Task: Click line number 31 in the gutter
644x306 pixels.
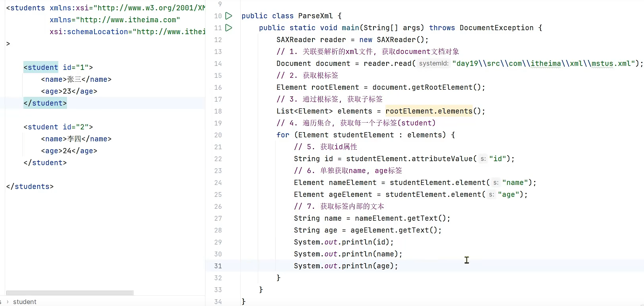Action: click(x=218, y=266)
